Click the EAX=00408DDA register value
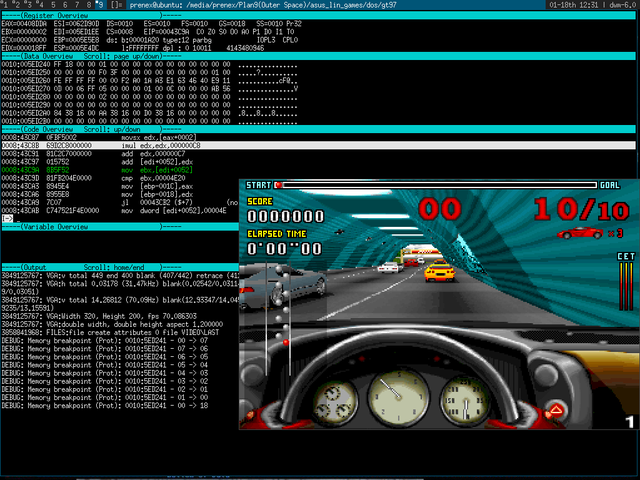Screen dimensions: 640x480 24,24
